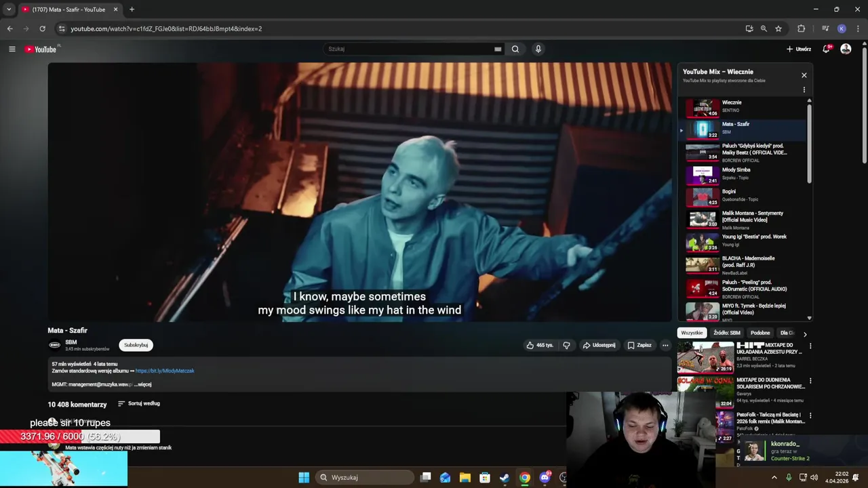Play MIYO ft. Tymek - Będzie lepiej

click(x=743, y=311)
